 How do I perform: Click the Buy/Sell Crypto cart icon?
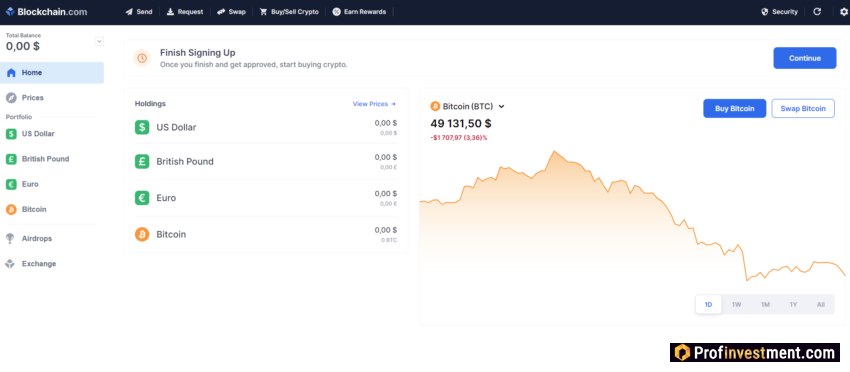263,12
